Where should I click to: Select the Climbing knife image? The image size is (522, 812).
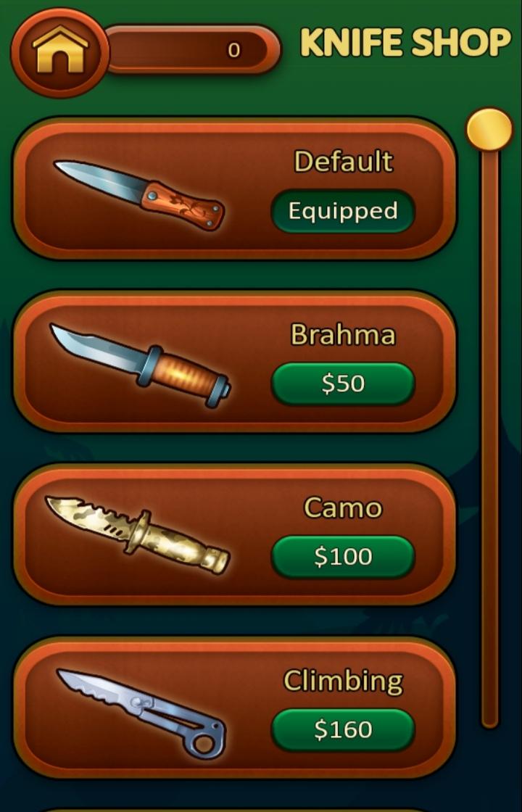[141, 713]
